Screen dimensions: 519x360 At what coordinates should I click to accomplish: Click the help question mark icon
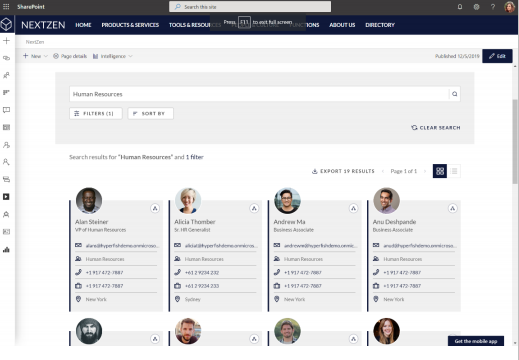click(493, 7)
